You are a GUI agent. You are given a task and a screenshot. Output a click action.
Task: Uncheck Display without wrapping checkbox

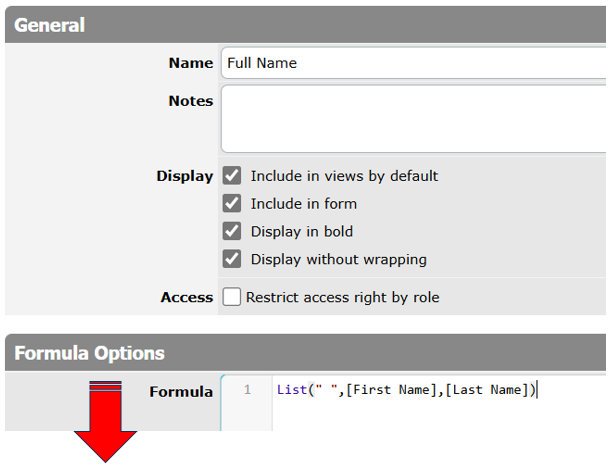click(x=232, y=259)
